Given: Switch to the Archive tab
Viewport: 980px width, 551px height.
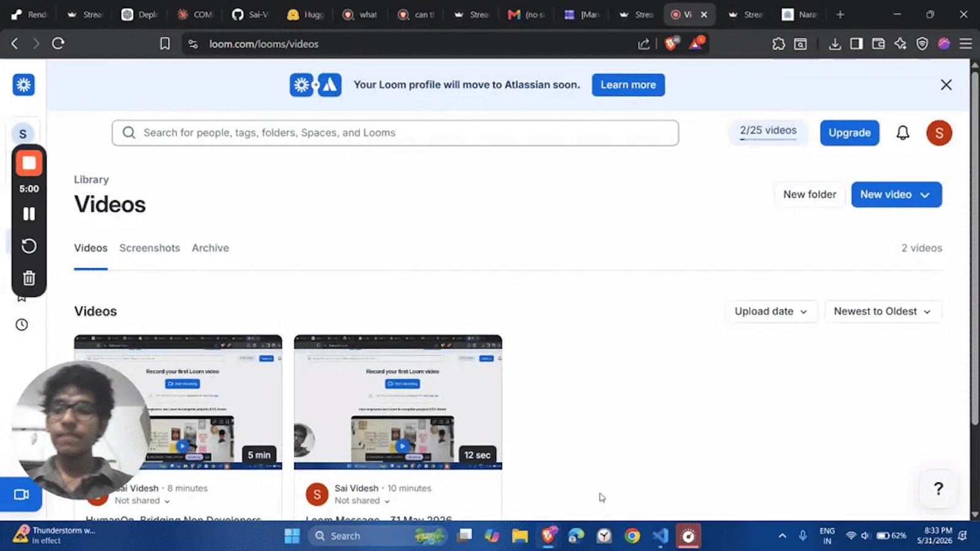Looking at the screenshot, I should (210, 248).
